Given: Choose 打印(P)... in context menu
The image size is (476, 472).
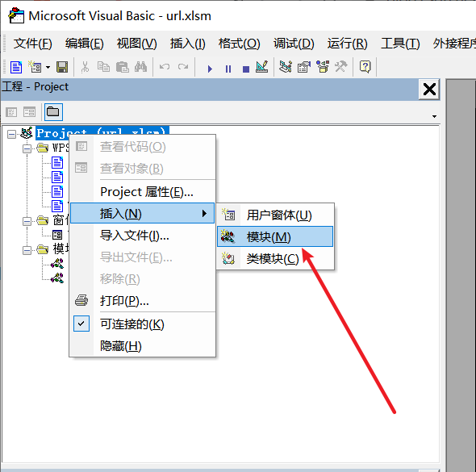Looking at the screenshot, I should [142, 301].
